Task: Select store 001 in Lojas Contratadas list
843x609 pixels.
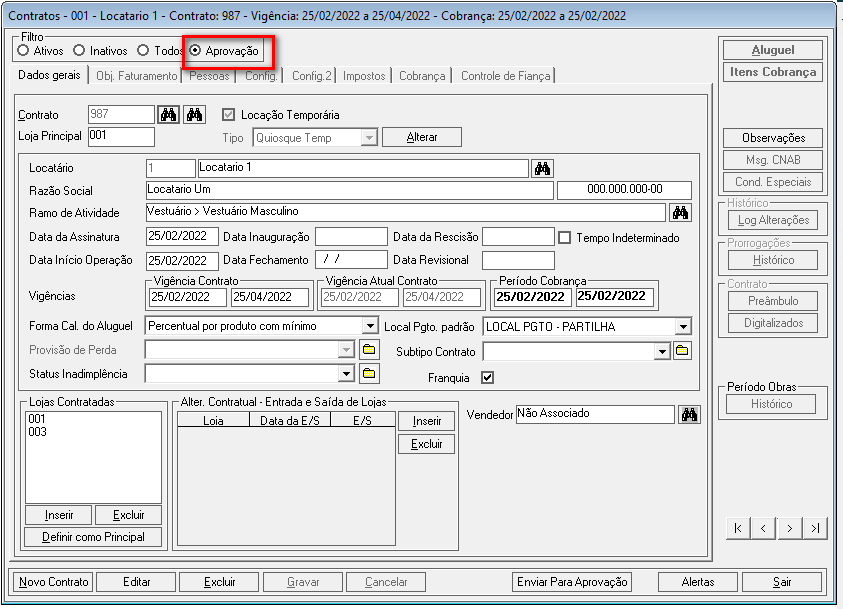Action: (37, 419)
